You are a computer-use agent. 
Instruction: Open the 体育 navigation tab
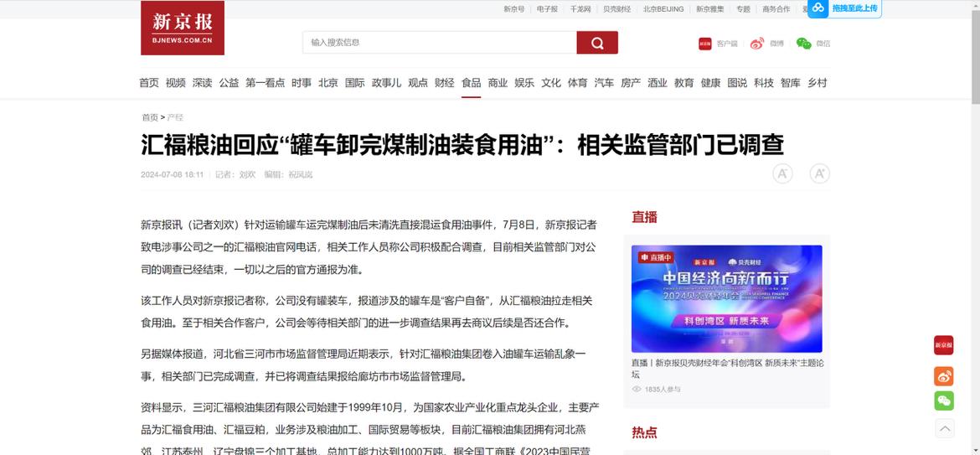577,82
